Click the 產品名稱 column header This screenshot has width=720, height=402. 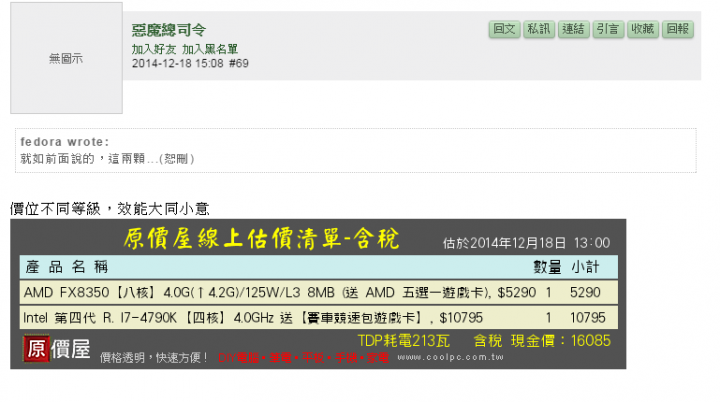[67, 267]
